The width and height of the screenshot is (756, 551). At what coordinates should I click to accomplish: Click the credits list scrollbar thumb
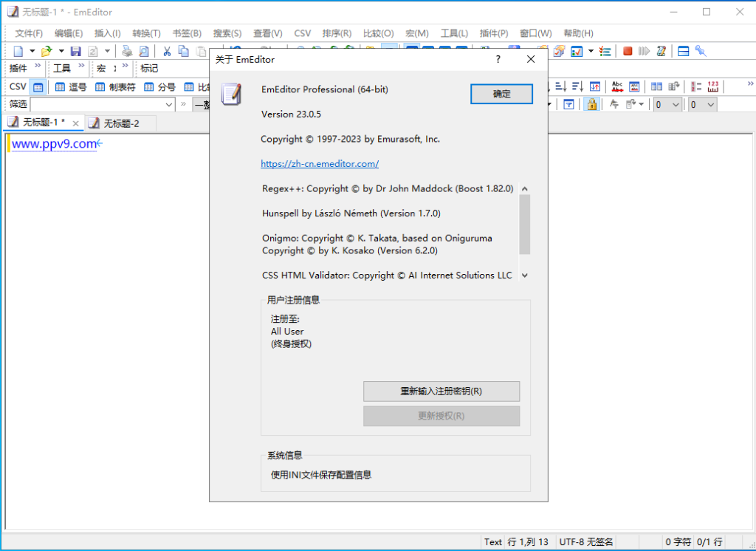tap(525, 225)
